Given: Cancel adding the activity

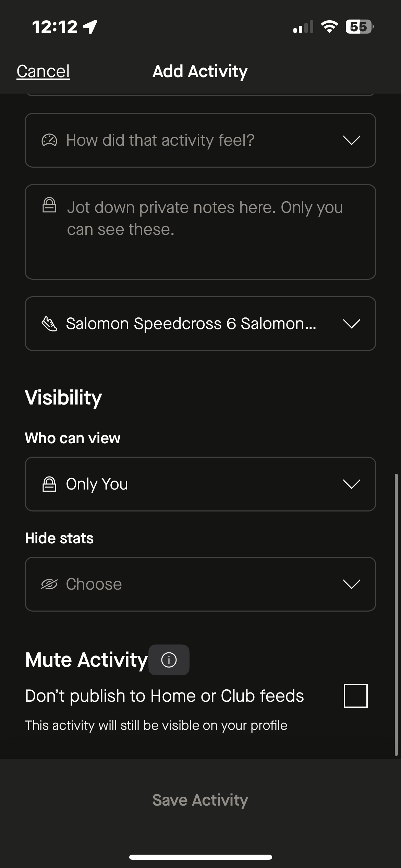Looking at the screenshot, I should 43,71.
